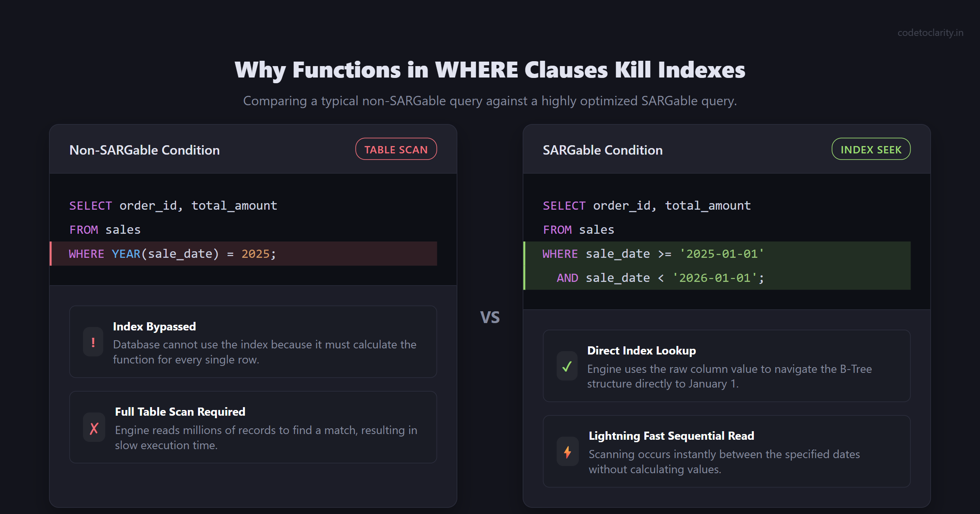The image size is (980, 514).
Task: Click the red exclamation icon beside Index Bypassed
Action: point(93,342)
